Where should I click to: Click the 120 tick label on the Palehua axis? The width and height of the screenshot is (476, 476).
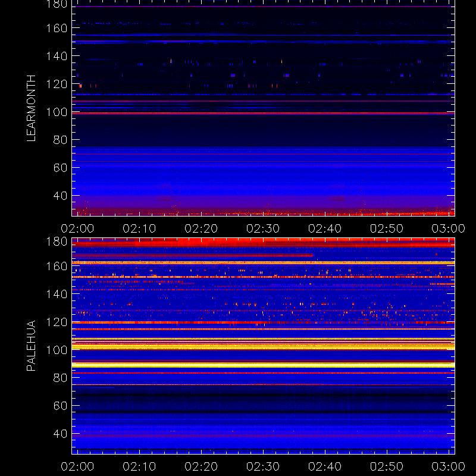point(57,322)
